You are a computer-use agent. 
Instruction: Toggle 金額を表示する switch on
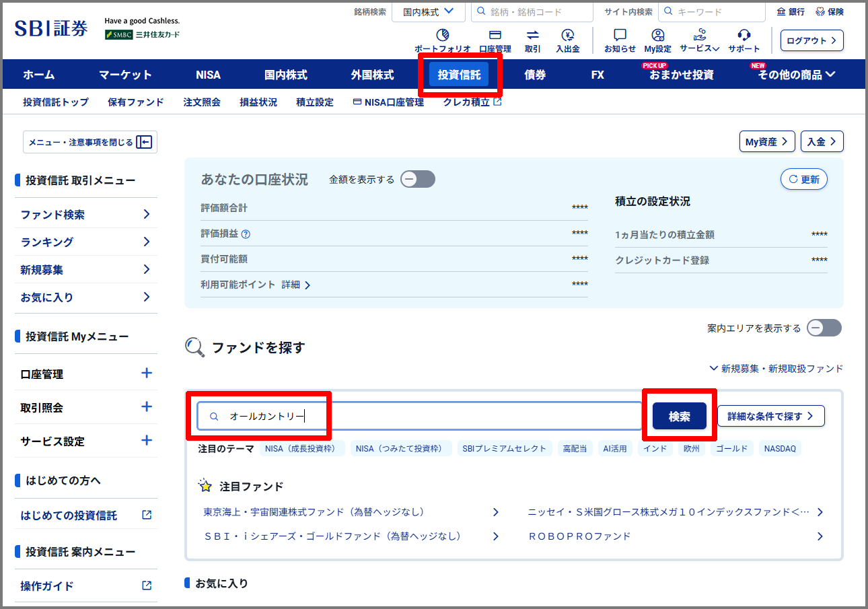click(x=417, y=179)
